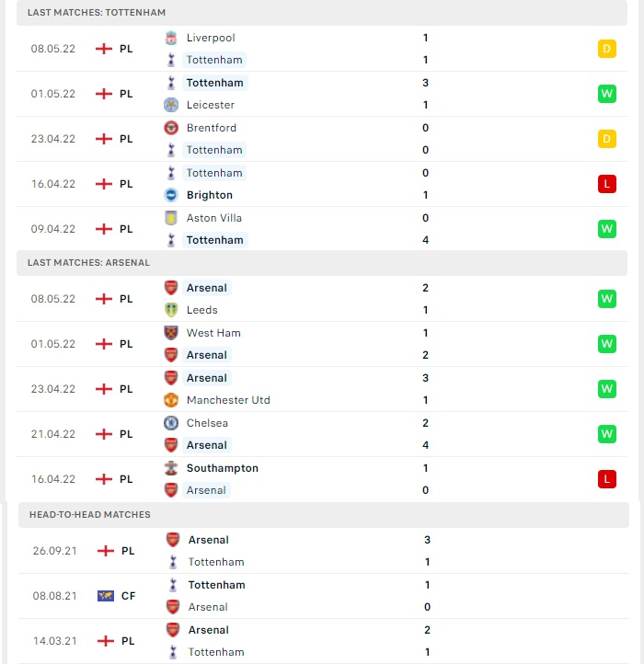644x664 pixels.
Task: Open the Southampton team link
Action: point(223,468)
